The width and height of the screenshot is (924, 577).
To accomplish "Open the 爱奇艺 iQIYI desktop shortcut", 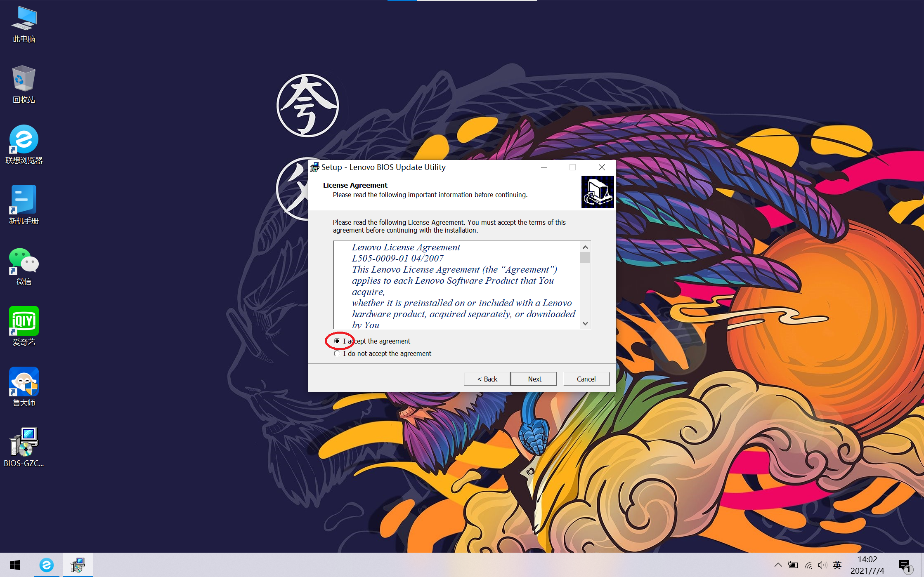I will click(24, 327).
